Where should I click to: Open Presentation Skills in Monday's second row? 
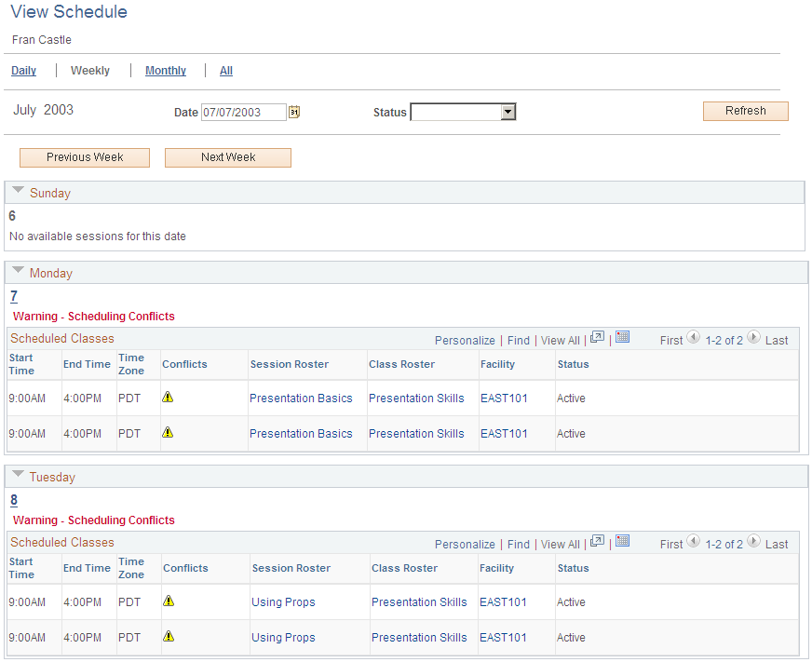[x=416, y=434]
